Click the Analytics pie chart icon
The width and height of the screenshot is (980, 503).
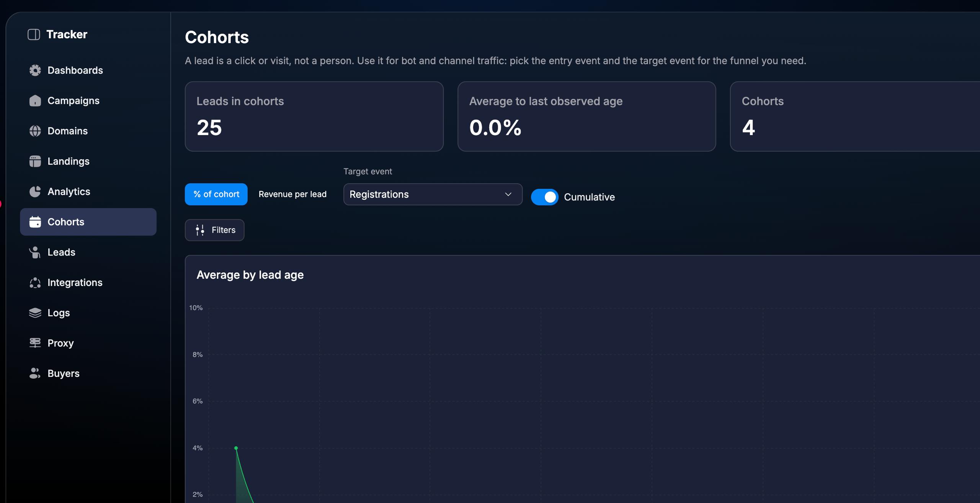point(35,191)
